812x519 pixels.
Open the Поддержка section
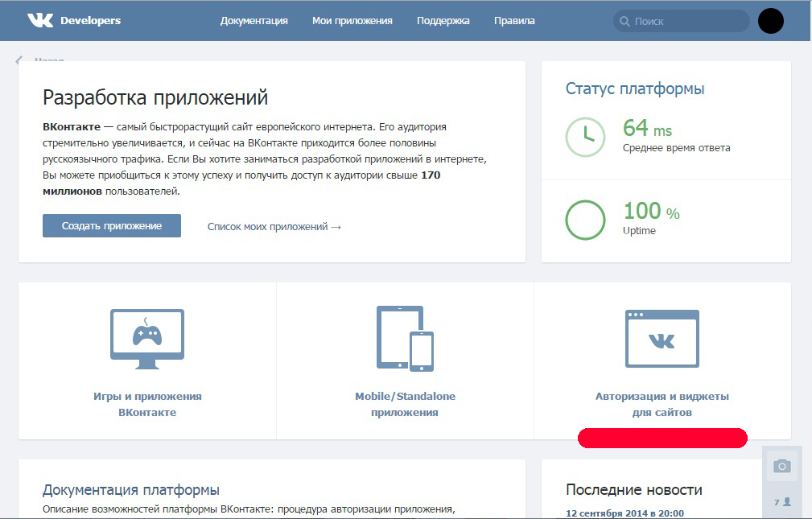point(443,21)
